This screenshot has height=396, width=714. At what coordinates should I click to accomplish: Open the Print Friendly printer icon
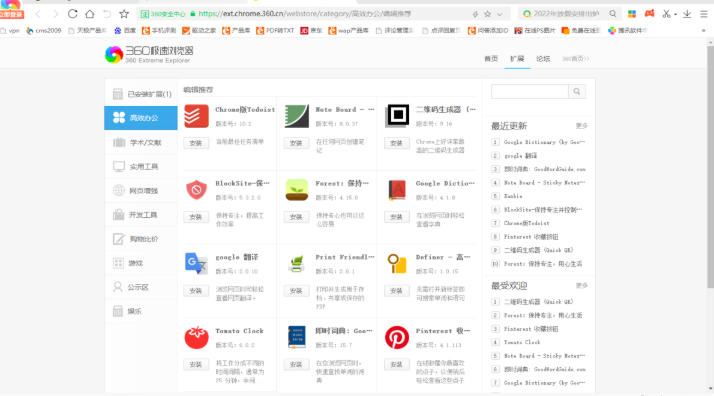(x=296, y=264)
